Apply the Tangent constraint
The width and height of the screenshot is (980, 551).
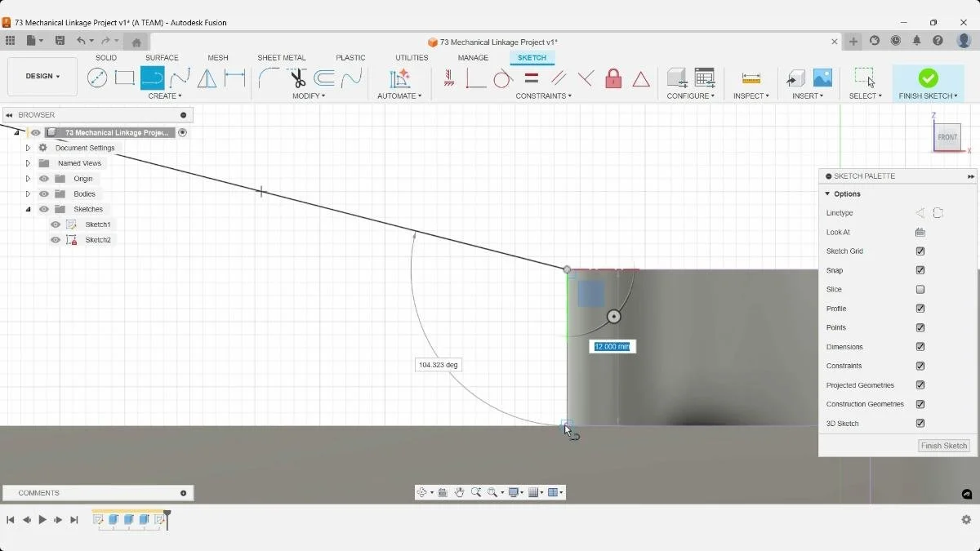tap(503, 78)
